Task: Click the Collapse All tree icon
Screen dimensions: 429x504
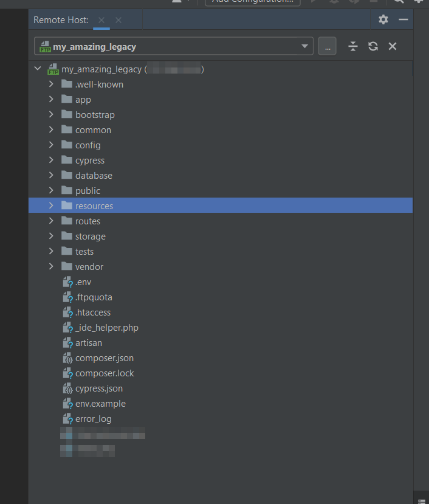Action: (353, 46)
